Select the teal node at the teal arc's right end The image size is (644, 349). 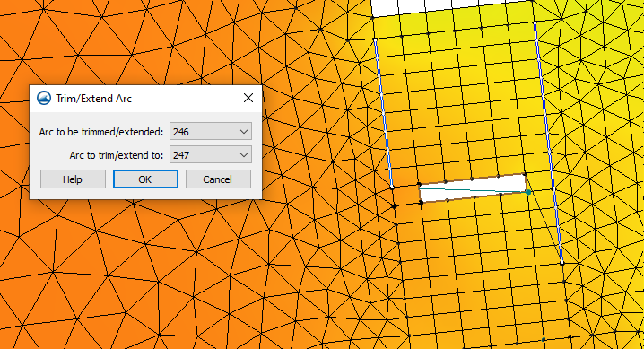point(528,192)
